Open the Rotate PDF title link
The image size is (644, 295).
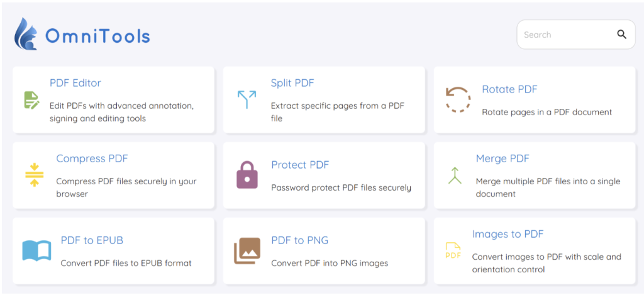[x=509, y=89]
